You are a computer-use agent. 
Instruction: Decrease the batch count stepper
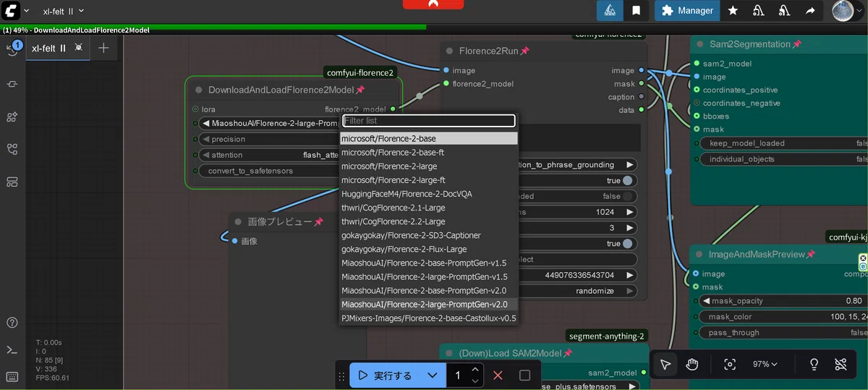coord(475,381)
